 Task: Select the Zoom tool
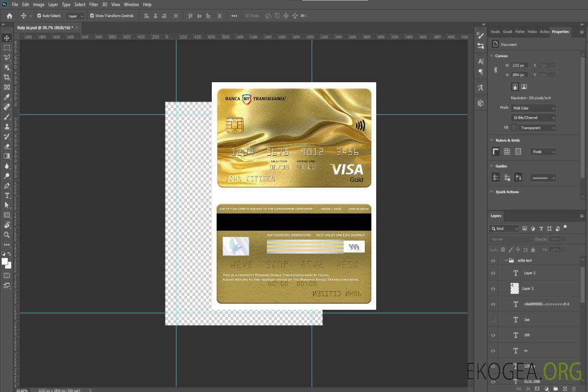point(7,235)
